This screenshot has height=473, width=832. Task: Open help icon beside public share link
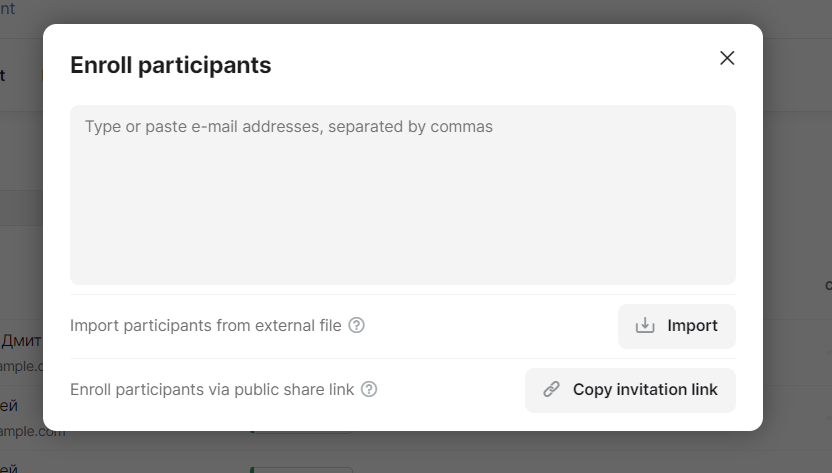click(369, 389)
